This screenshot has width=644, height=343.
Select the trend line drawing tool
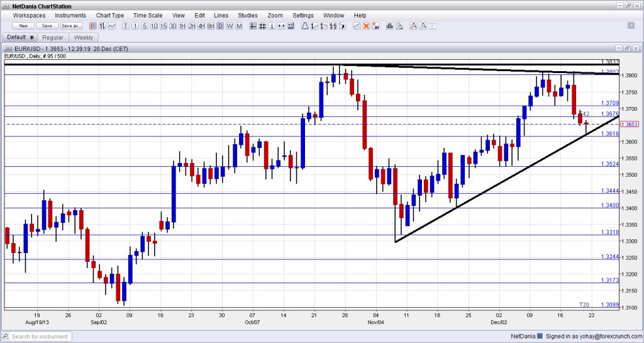click(357, 26)
